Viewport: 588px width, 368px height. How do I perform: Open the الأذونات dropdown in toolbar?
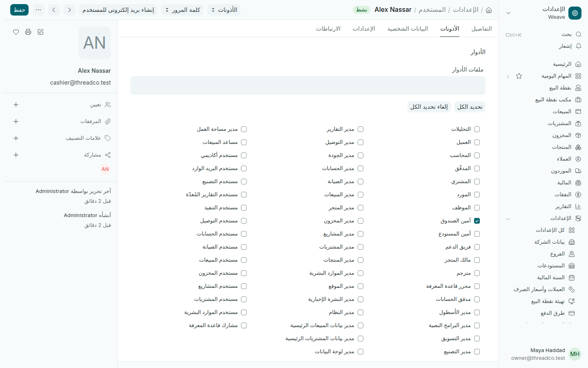point(224,10)
